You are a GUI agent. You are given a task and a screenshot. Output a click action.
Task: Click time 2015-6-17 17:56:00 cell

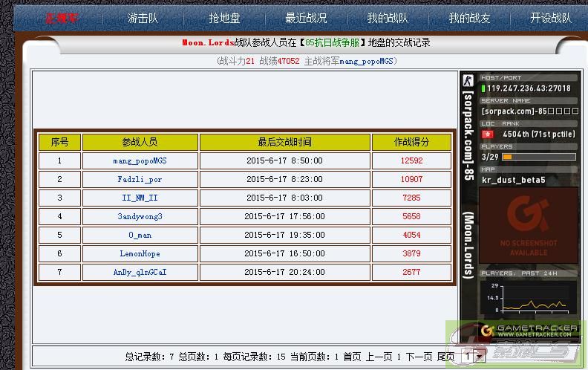click(284, 216)
